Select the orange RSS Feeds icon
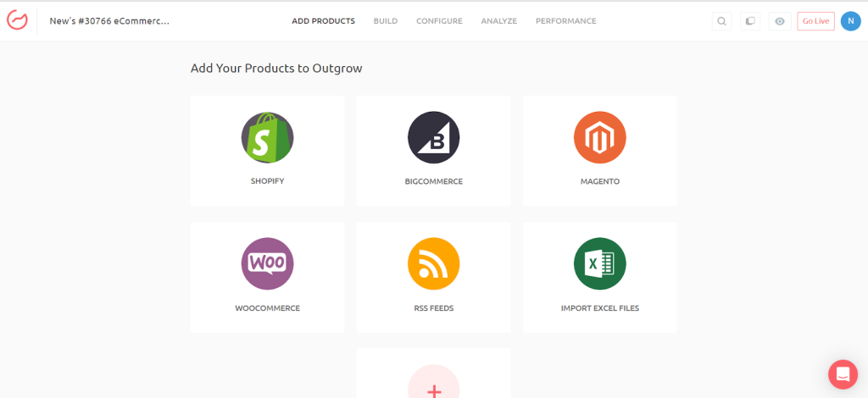868x398 pixels. (433, 263)
